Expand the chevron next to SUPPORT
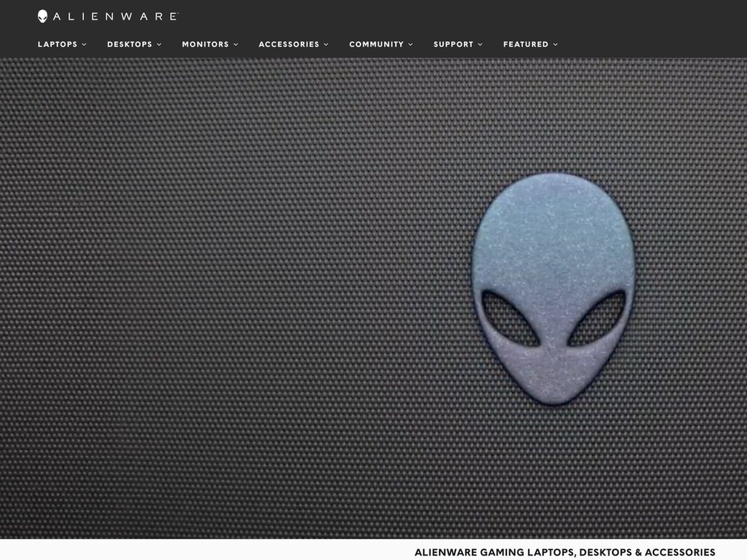Viewport: 747px width, 560px height. (481, 45)
